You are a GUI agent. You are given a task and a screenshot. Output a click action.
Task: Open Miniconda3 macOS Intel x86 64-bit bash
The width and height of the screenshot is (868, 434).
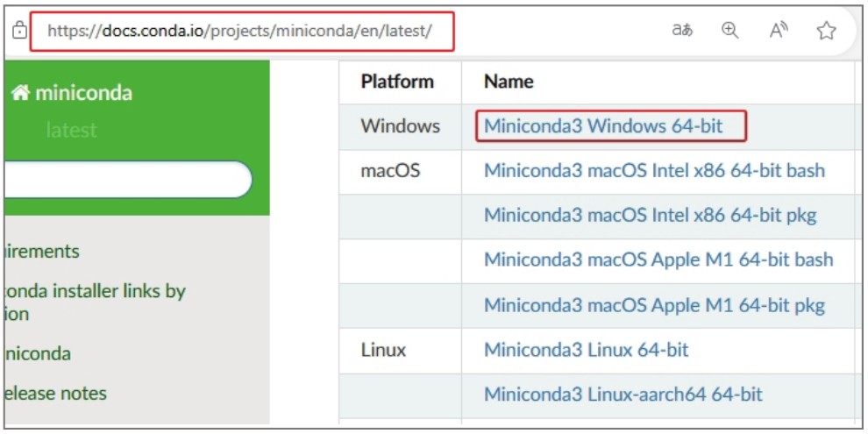pyautogui.click(x=654, y=170)
